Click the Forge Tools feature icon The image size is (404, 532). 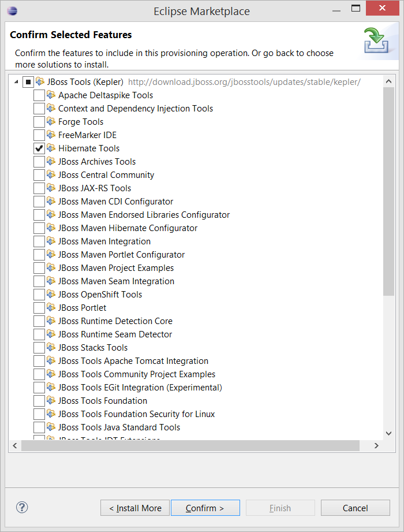[51, 121]
